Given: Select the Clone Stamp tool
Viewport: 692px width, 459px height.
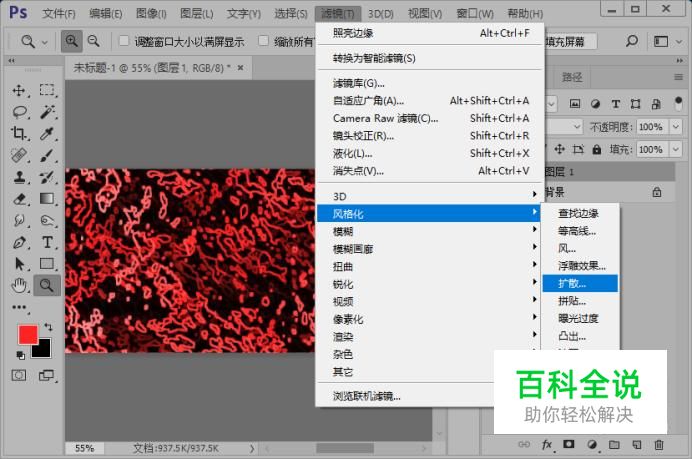Looking at the screenshot, I should 19,177.
